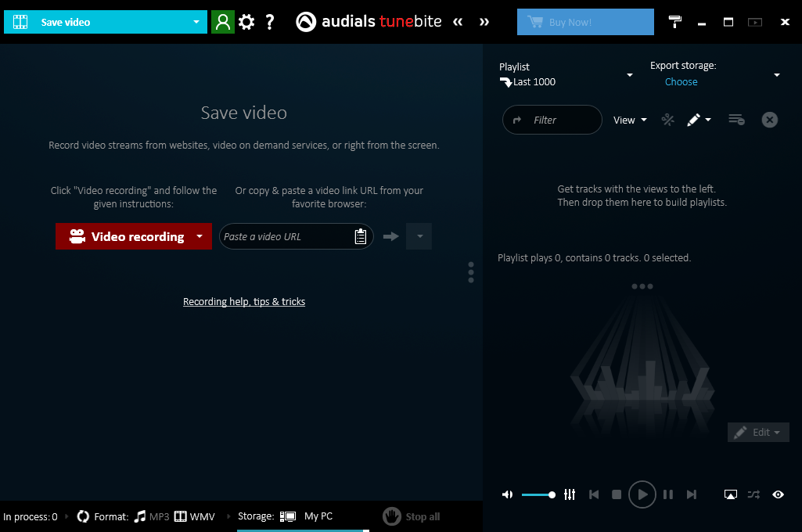
Task: Toggle the eye visibility icon in player
Action: coord(778,494)
